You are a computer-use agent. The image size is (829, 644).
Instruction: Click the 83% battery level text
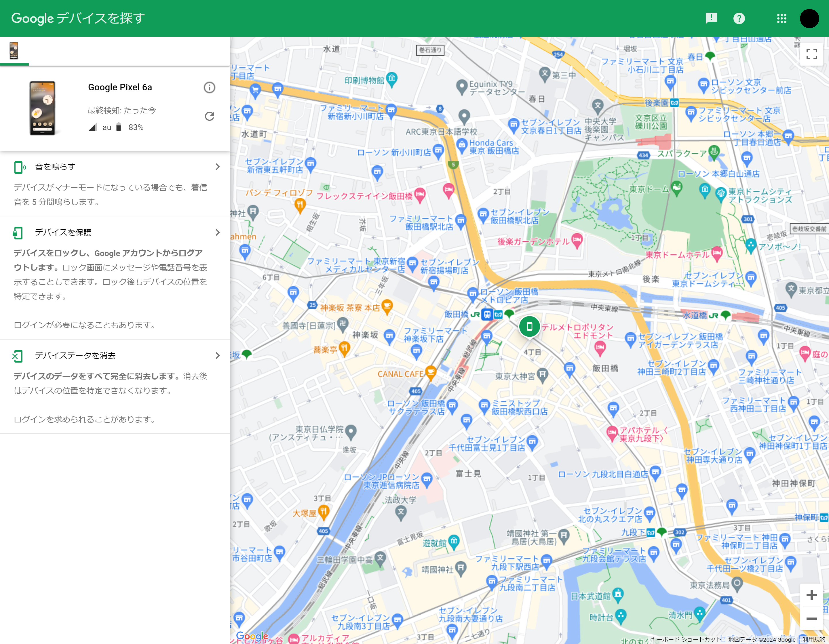tap(136, 127)
